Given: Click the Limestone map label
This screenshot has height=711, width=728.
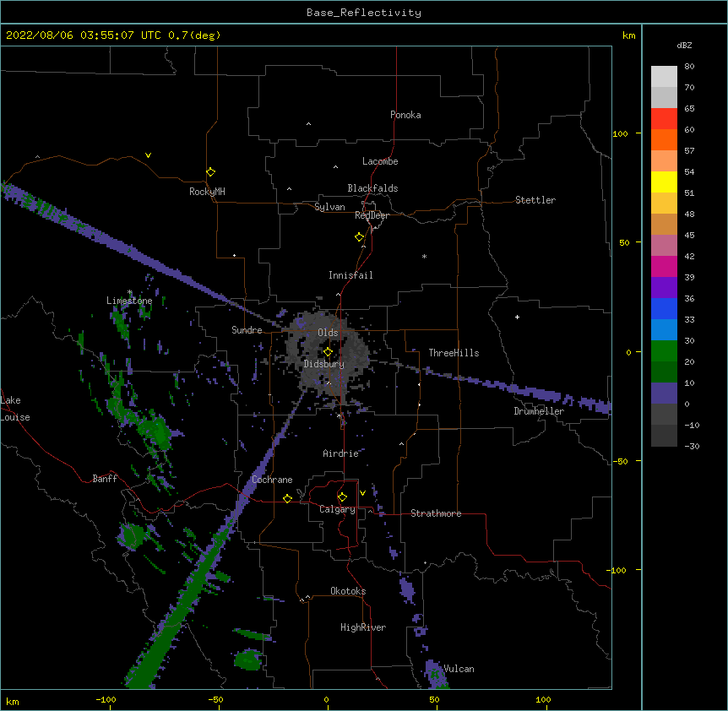Looking at the screenshot, I should tap(129, 301).
